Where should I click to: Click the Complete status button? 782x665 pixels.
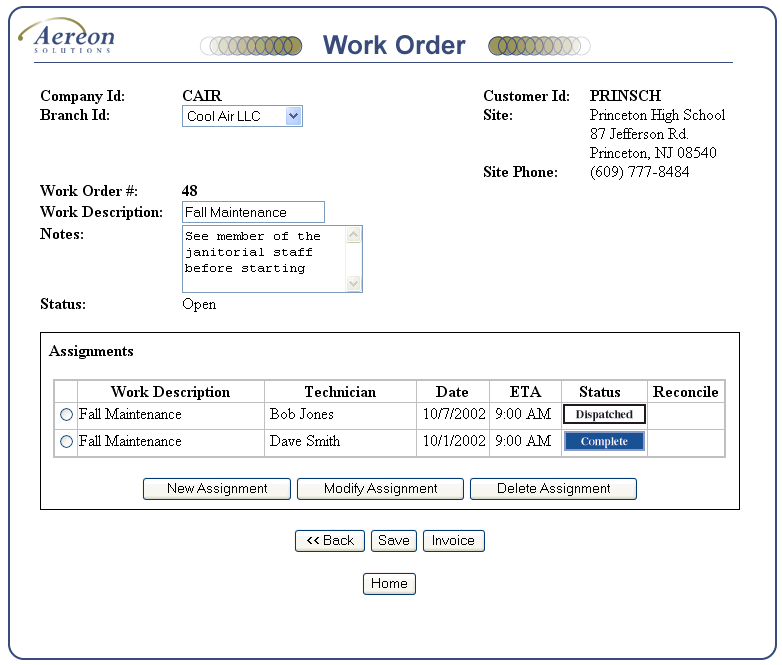pyautogui.click(x=604, y=441)
